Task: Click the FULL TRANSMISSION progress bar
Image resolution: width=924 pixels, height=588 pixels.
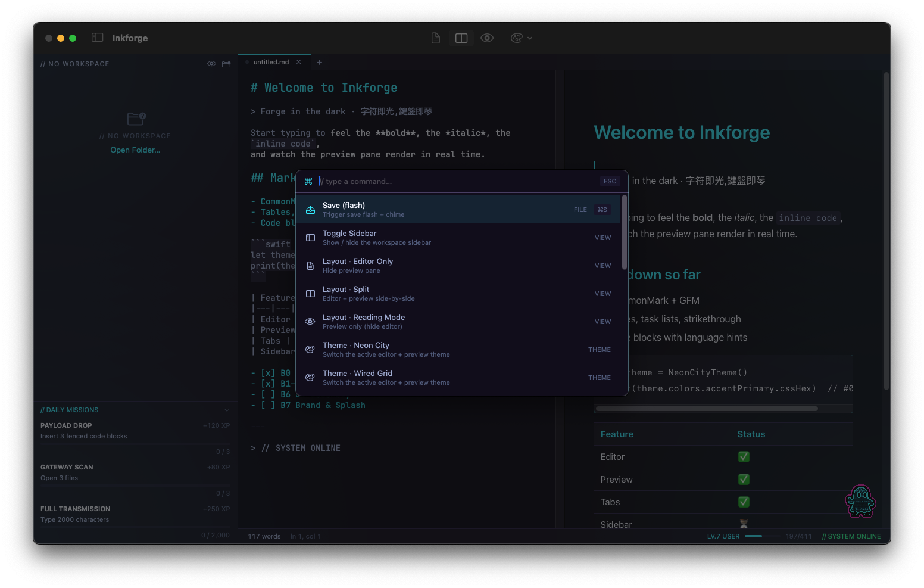Action: coord(135,528)
